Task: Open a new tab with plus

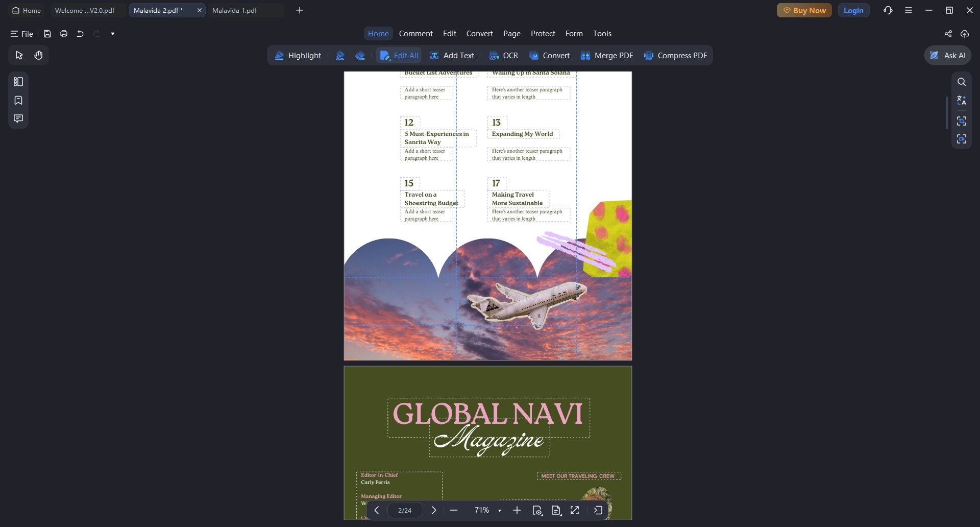Action: pyautogui.click(x=300, y=10)
